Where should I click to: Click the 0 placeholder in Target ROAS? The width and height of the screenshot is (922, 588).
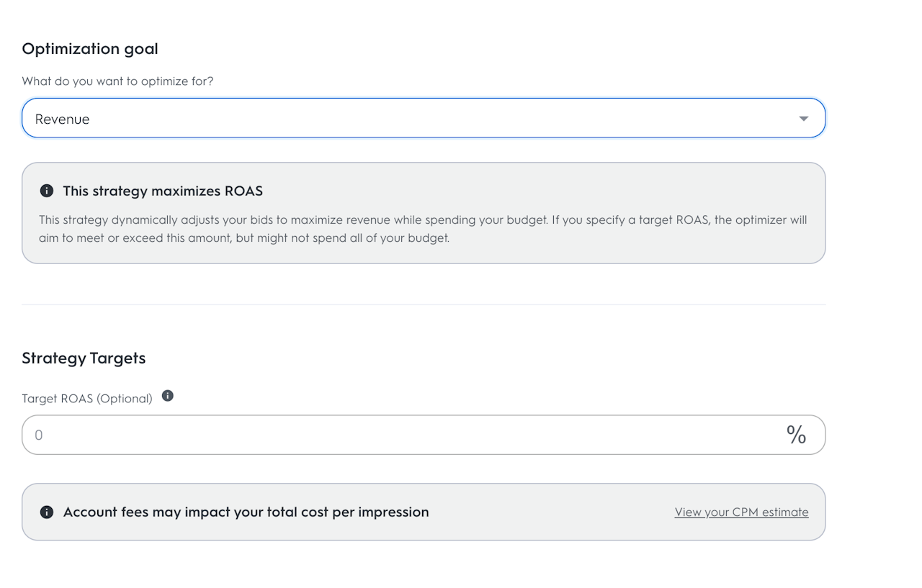(39, 435)
